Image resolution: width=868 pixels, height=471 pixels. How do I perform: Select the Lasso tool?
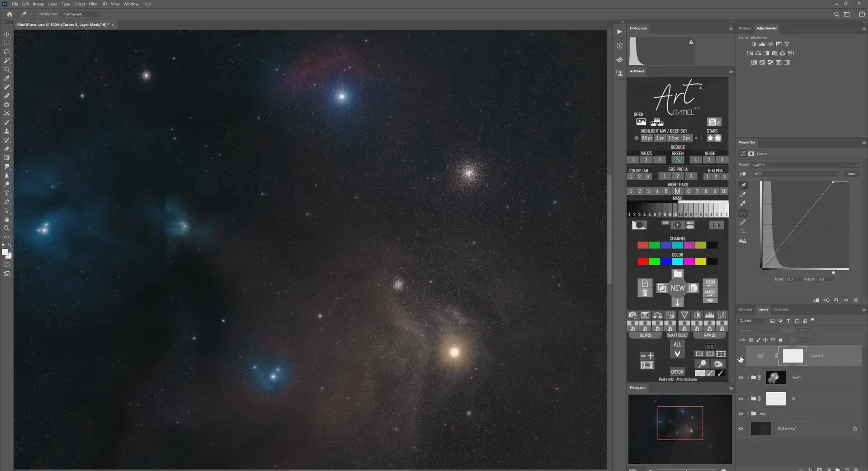click(x=7, y=52)
